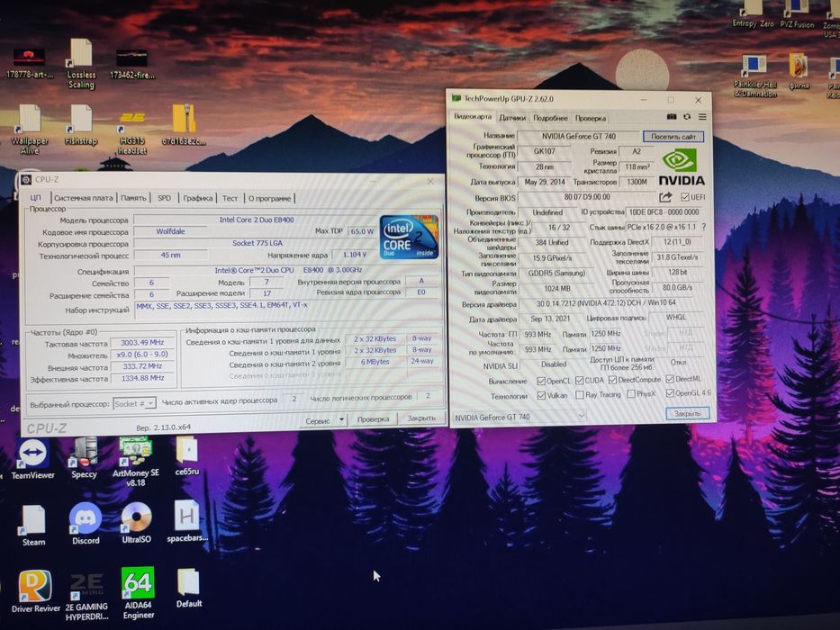Open the SPD tab in CPU-Z
This screenshot has height=630, width=840.
pyautogui.click(x=164, y=198)
